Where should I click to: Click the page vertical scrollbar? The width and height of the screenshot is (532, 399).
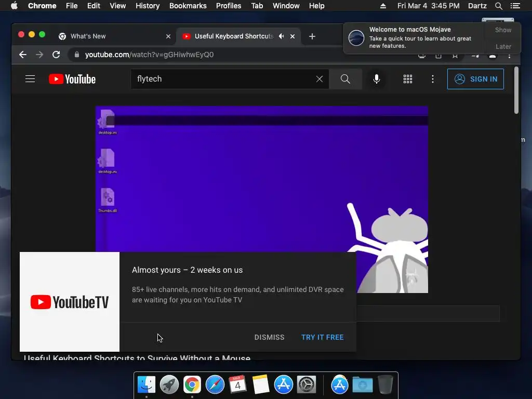tap(516, 90)
